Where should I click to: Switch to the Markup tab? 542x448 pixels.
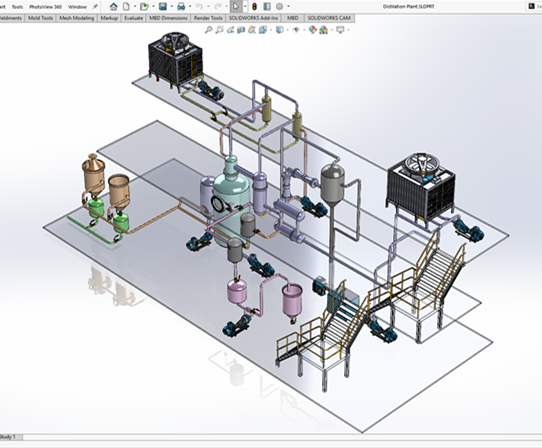click(x=109, y=18)
